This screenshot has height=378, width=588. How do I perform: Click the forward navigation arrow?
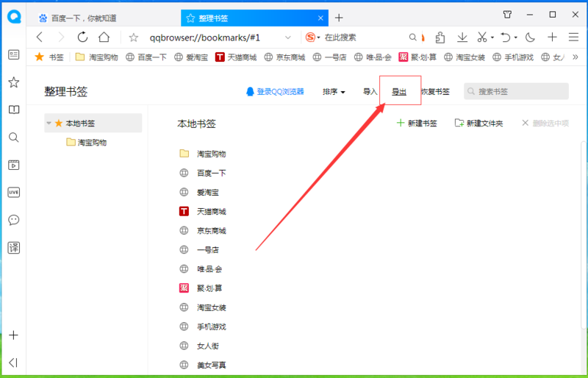[61, 38]
